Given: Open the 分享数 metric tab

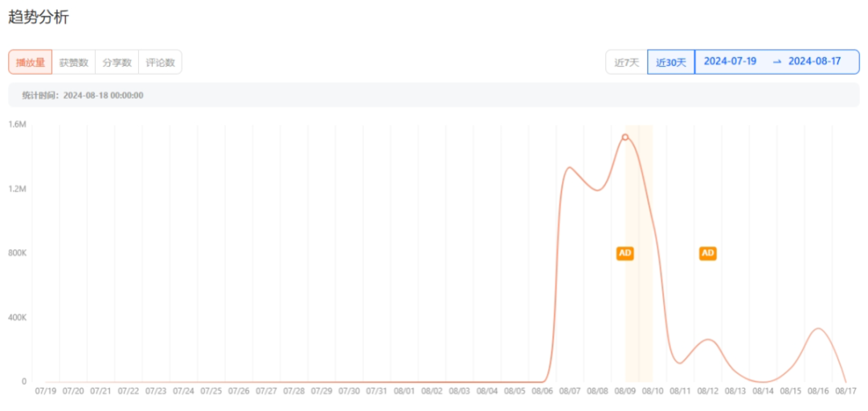Looking at the screenshot, I should pyautogui.click(x=117, y=63).
